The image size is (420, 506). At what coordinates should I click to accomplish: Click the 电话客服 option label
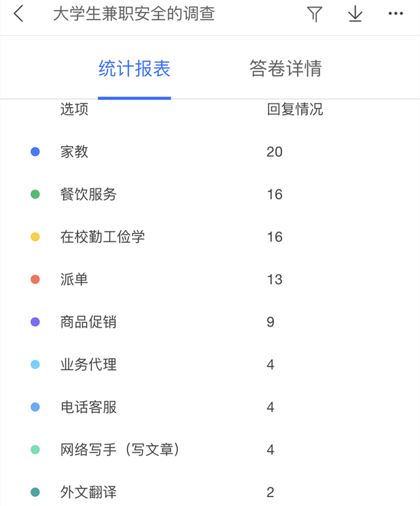pyautogui.click(x=89, y=407)
